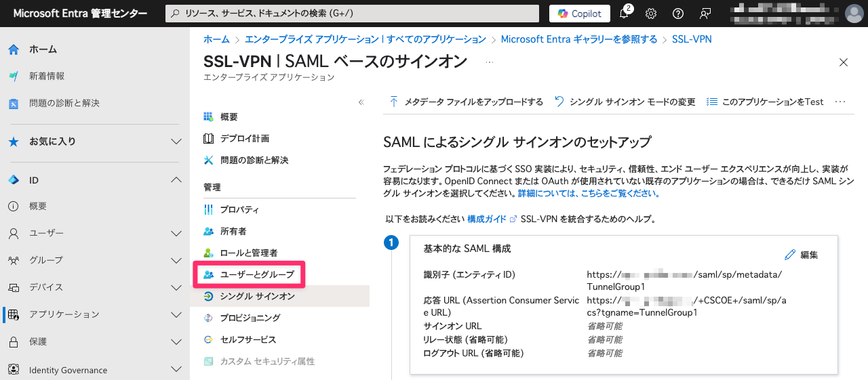Open the title more options ellipsis
The height and width of the screenshot is (380, 868).
[x=490, y=62]
